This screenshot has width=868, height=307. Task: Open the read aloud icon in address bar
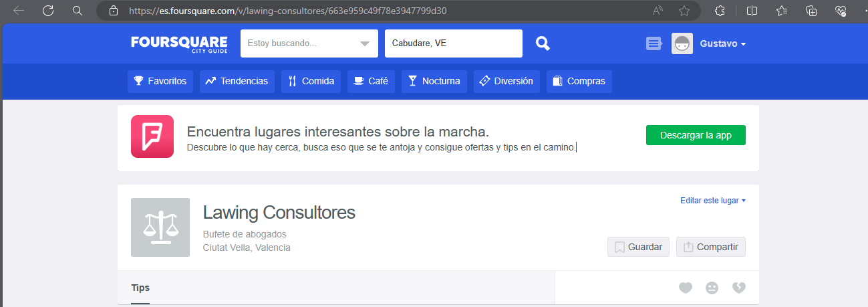tap(658, 11)
